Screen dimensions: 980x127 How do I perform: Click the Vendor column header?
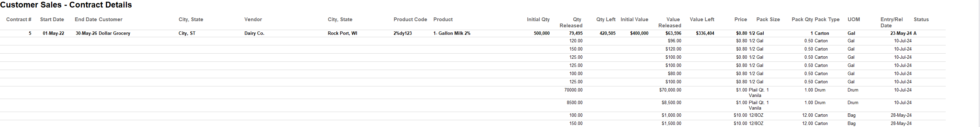[x=253, y=19]
